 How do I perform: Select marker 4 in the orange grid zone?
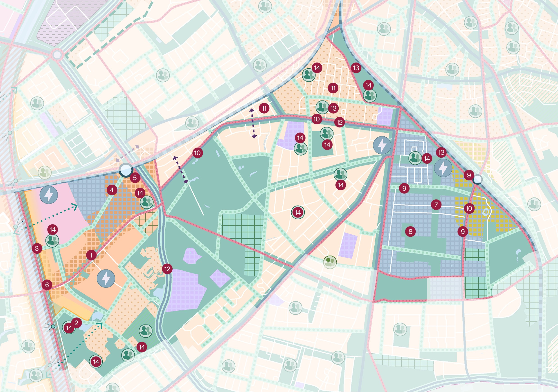tap(112, 190)
